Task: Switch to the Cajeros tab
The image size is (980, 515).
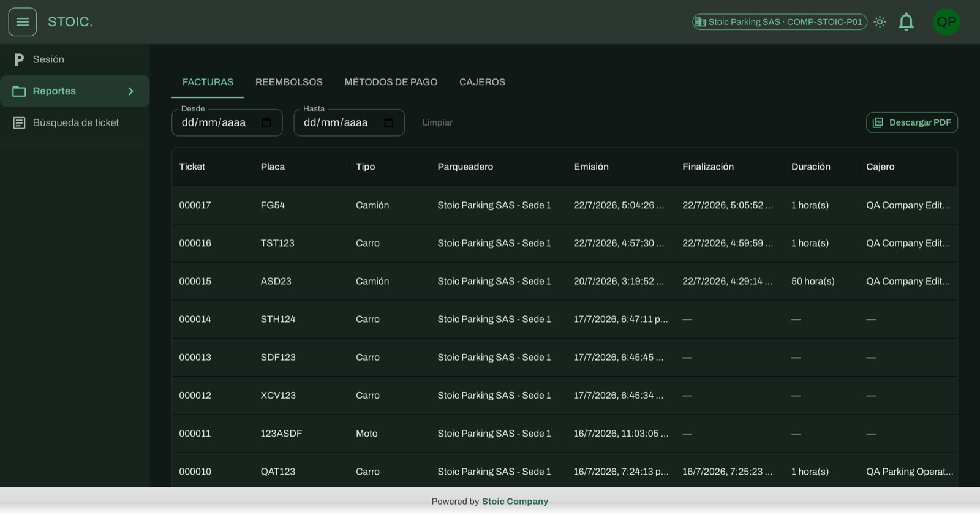Action: (x=482, y=82)
